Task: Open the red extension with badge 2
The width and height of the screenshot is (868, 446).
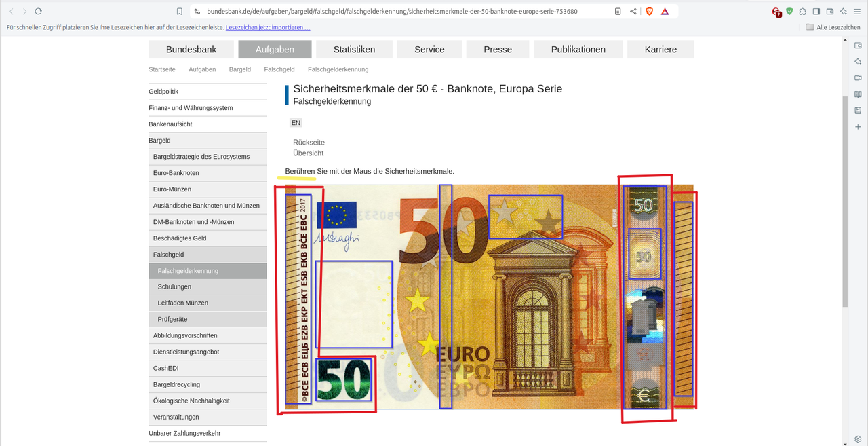Action: click(776, 12)
